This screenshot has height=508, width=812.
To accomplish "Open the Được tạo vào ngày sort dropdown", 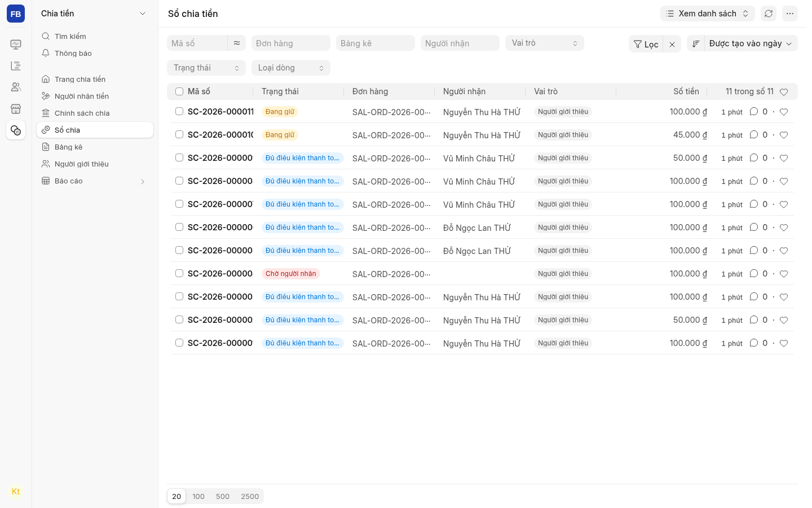I will pyautogui.click(x=751, y=43).
